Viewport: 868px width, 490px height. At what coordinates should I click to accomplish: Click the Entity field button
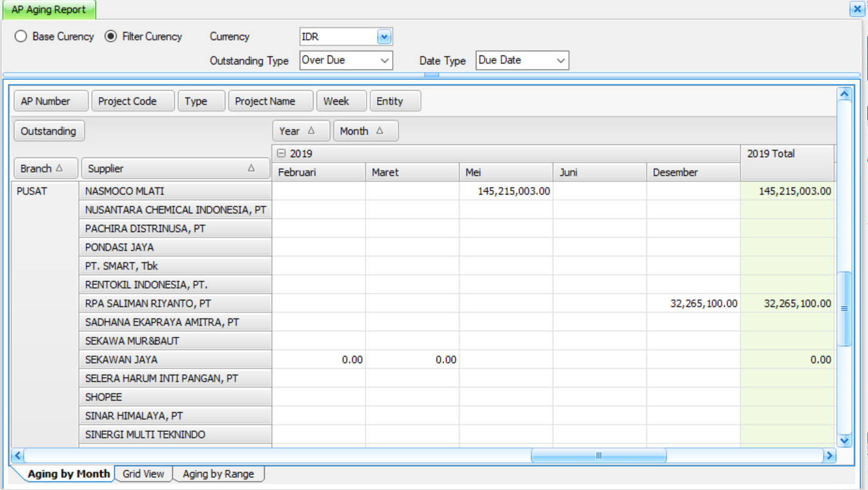point(395,101)
